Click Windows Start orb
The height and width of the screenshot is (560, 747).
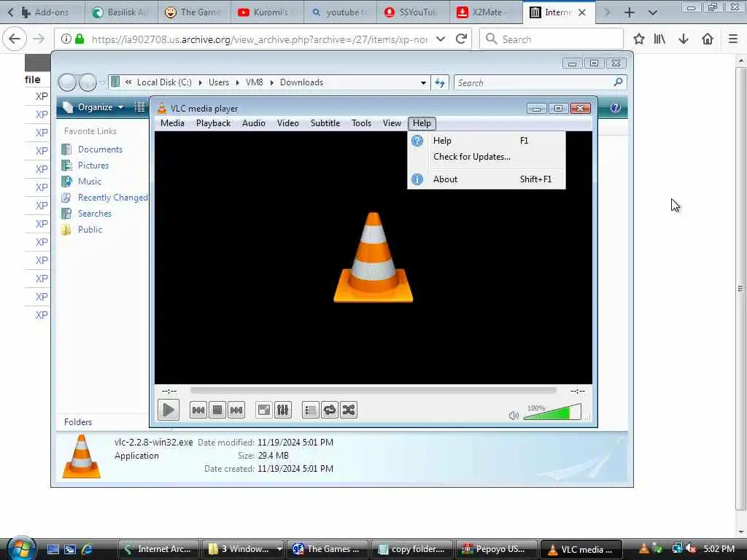(x=20, y=548)
